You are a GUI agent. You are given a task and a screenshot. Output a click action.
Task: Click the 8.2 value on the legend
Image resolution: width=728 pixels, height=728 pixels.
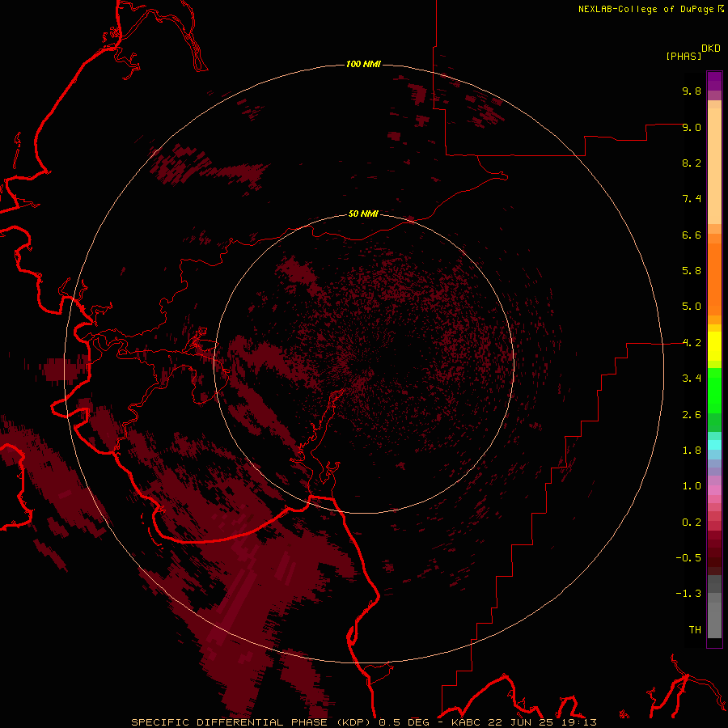692,163
